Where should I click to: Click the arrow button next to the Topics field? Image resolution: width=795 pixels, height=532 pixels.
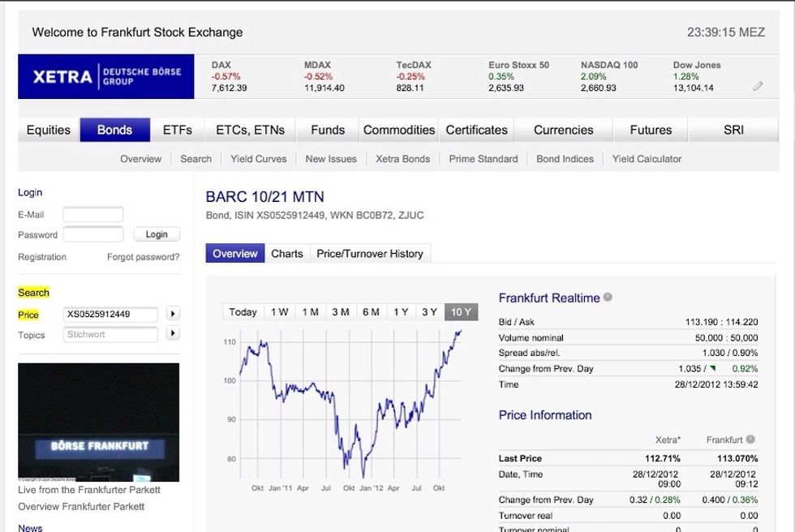point(172,334)
